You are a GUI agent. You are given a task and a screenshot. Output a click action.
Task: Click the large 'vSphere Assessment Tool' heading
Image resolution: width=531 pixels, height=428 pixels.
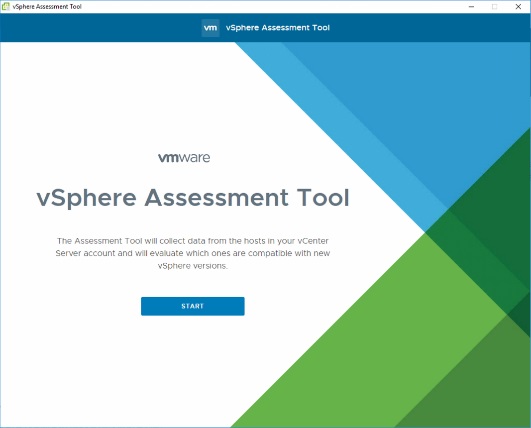coord(193,198)
